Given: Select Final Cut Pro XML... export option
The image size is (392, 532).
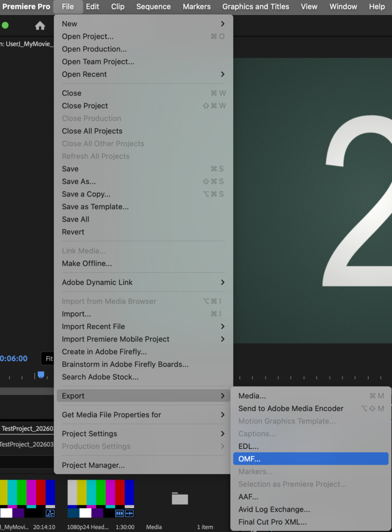Looking at the screenshot, I should click(x=272, y=522).
